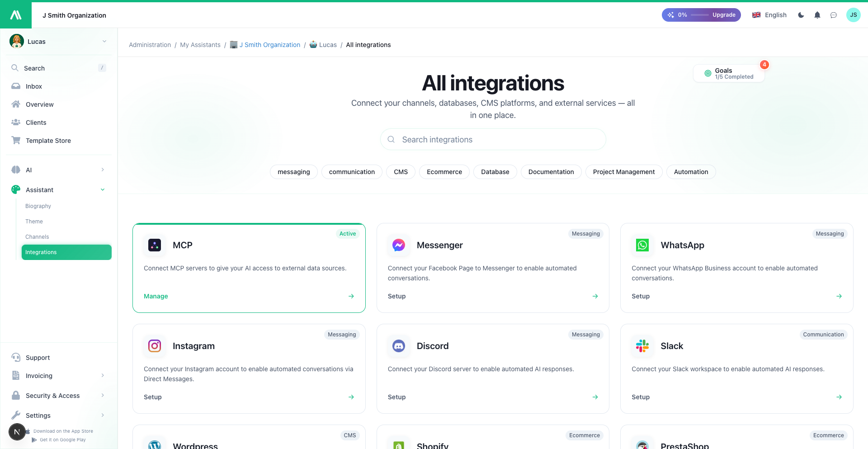The height and width of the screenshot is (449, 868).
Task: Open the Clients page
Action: click(x=59, y=123)
